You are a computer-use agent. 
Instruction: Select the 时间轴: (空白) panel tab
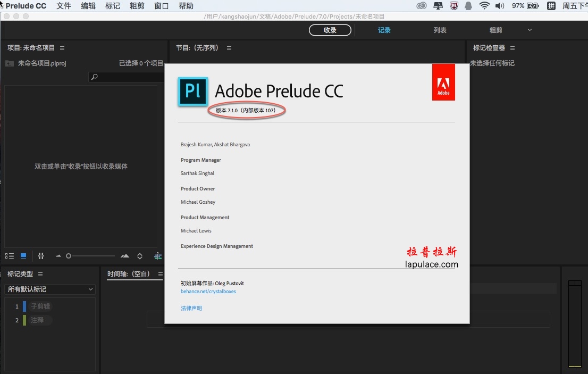[129, 274]
